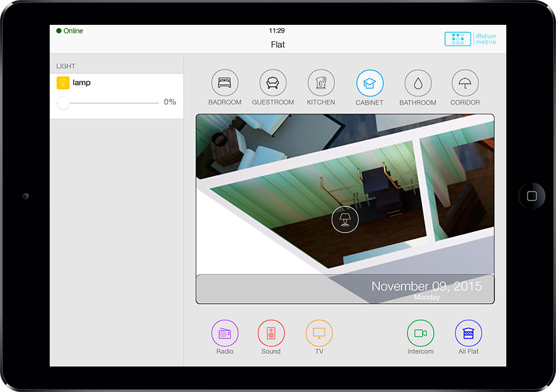Open the Bathroom water drop icon
Screen dimensions: 556x392
418,83
